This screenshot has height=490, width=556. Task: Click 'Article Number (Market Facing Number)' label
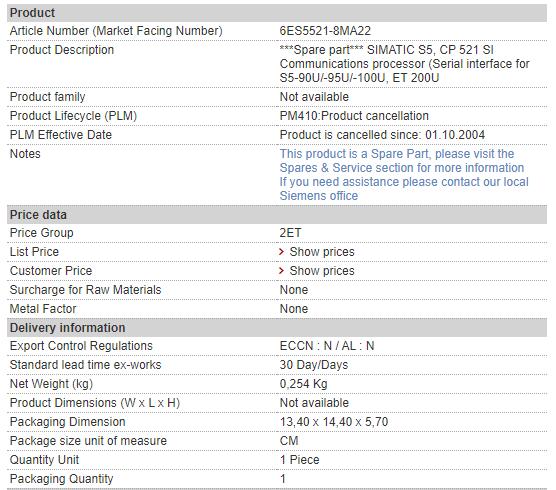pos(116,31)
